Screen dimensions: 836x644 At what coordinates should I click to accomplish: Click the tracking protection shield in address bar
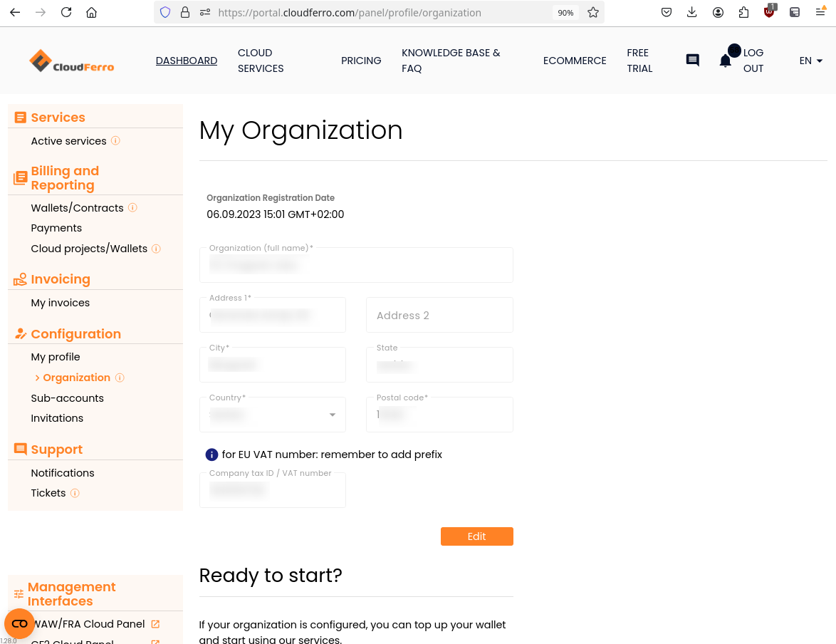tap(164, 12)
